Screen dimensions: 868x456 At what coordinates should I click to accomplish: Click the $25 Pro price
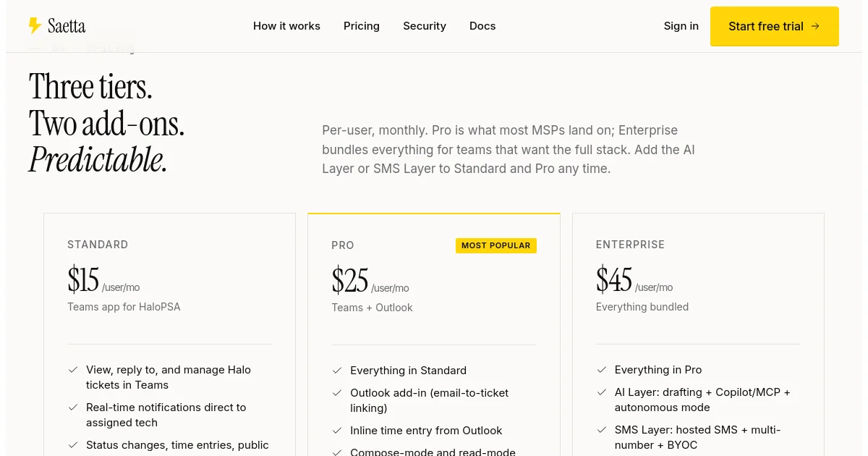pyautogui.click(x=350, y=280)
